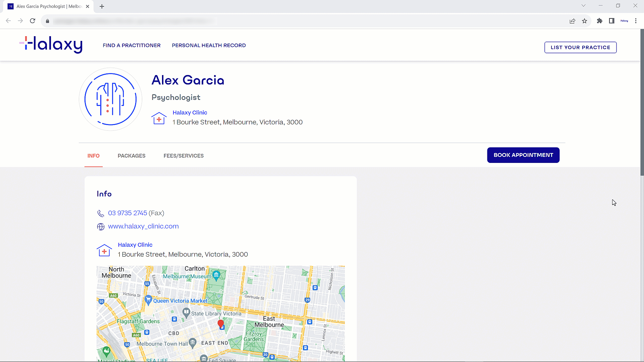Click Psychologist title text
This screenshot has width=644, height=362.
[176, 98]
